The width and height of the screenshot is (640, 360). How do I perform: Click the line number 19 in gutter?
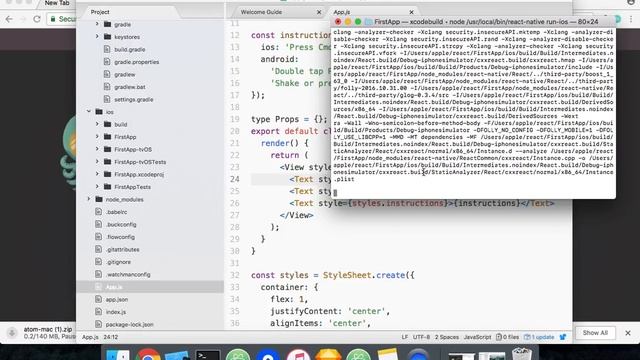235,119
